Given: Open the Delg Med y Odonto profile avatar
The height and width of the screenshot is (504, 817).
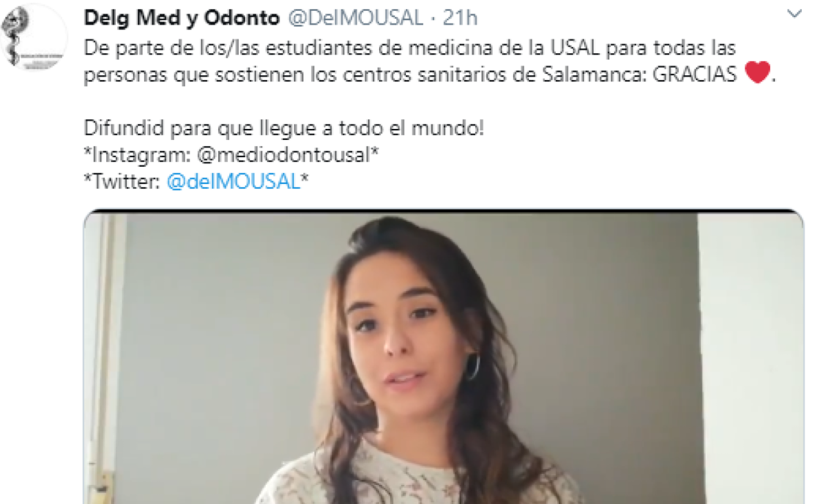Looking at the screenshot, I should pyautogui.click(x=34, y=36).
